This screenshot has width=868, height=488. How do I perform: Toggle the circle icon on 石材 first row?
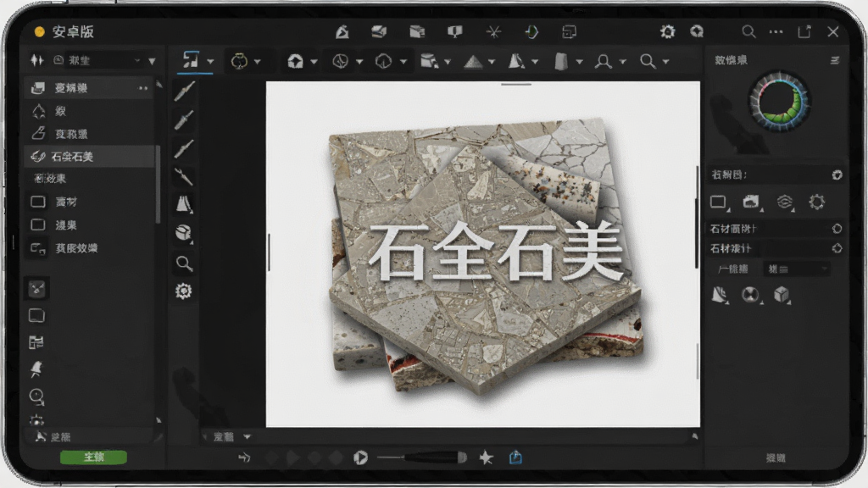tap(837, 229)
